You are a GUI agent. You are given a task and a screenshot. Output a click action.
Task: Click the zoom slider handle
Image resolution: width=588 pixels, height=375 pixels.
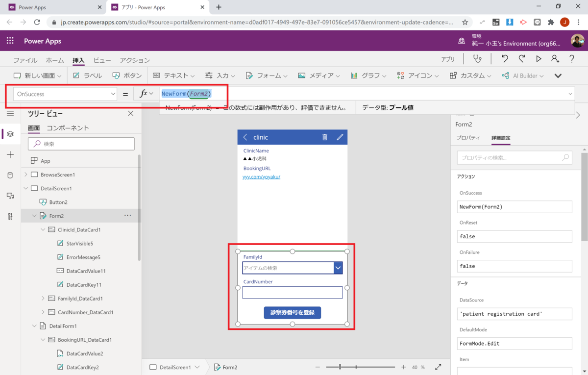point(340,367)
